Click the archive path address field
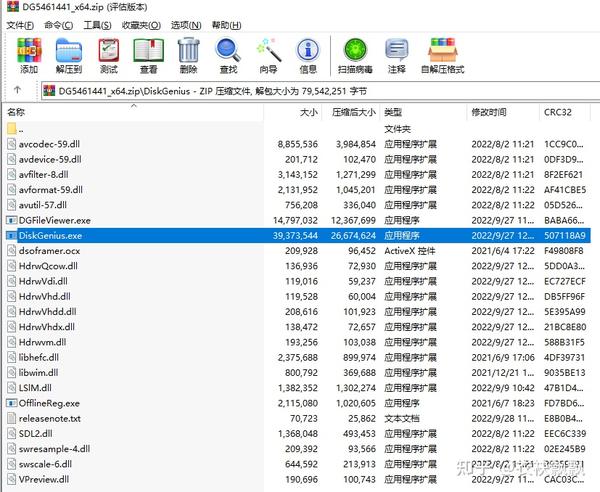Viewport: 600px width, 492px height. pyautogui.click(x=321, y=91)
